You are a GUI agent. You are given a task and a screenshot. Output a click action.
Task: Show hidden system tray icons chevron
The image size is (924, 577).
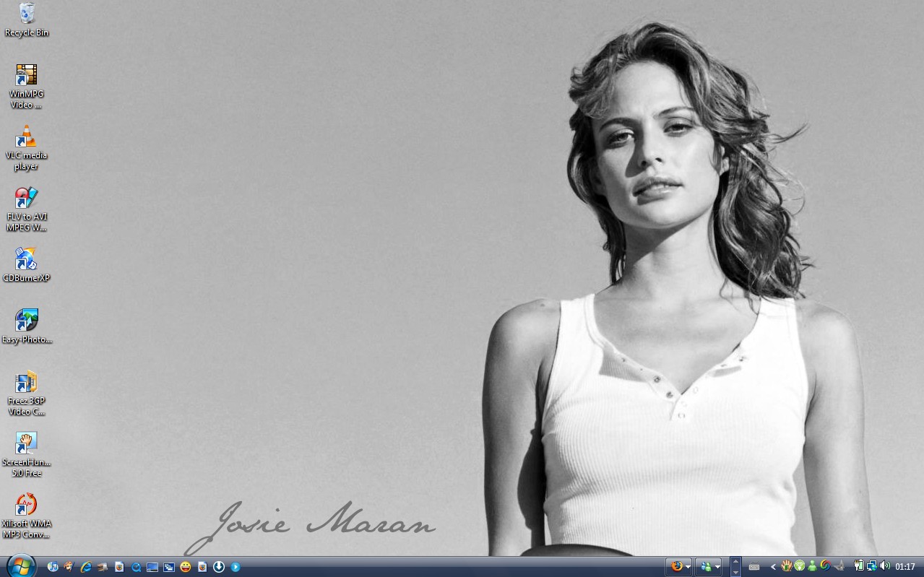click(x=773, y=567)
